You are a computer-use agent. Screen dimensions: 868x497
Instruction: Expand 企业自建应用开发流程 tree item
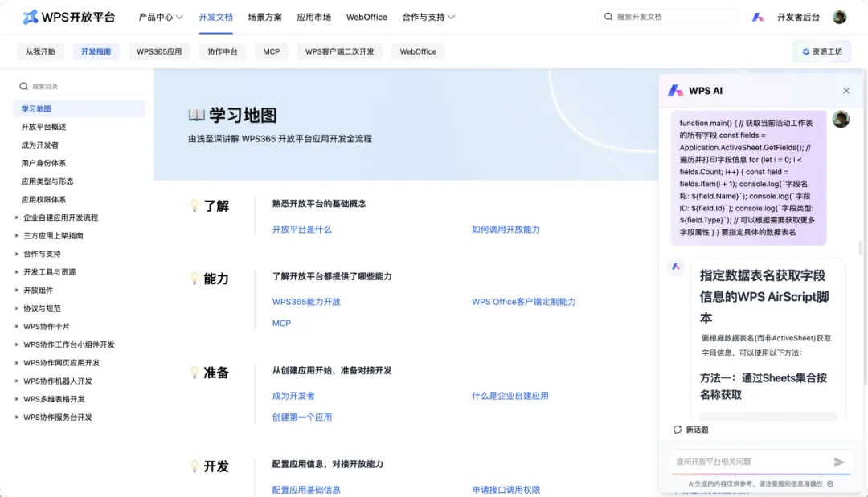[x=17, y=218]
